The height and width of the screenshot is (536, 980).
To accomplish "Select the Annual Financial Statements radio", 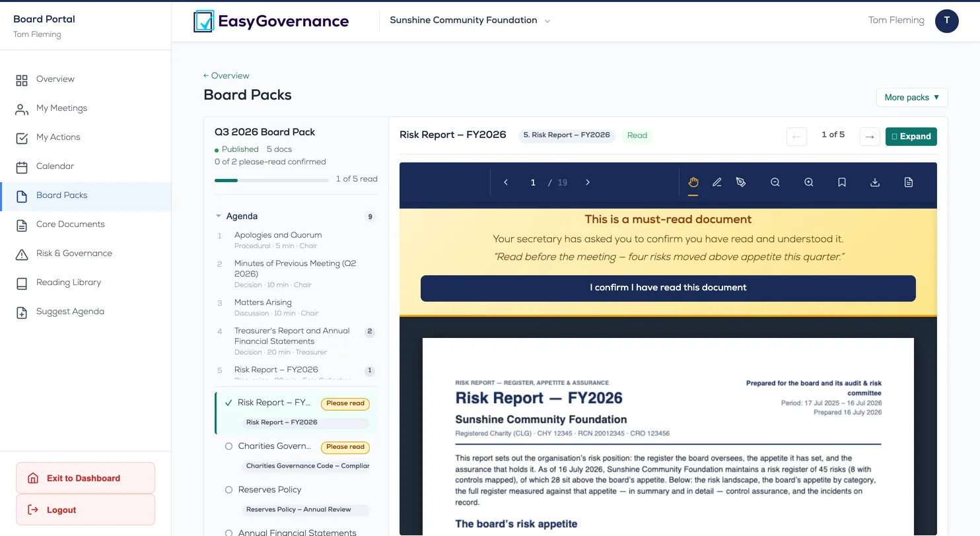I will coord(228,533).
